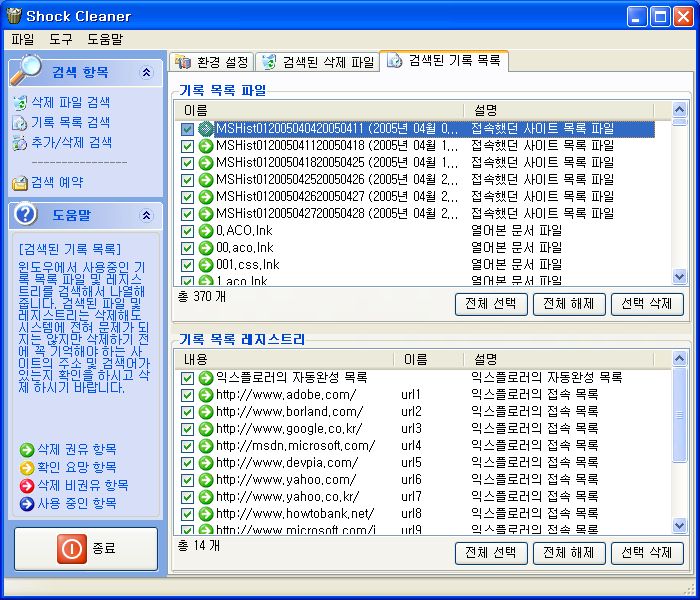Viewport: 700px width, 600px height.
Task: Click the 이름 column header in registry list
Action: pos(429,359)
